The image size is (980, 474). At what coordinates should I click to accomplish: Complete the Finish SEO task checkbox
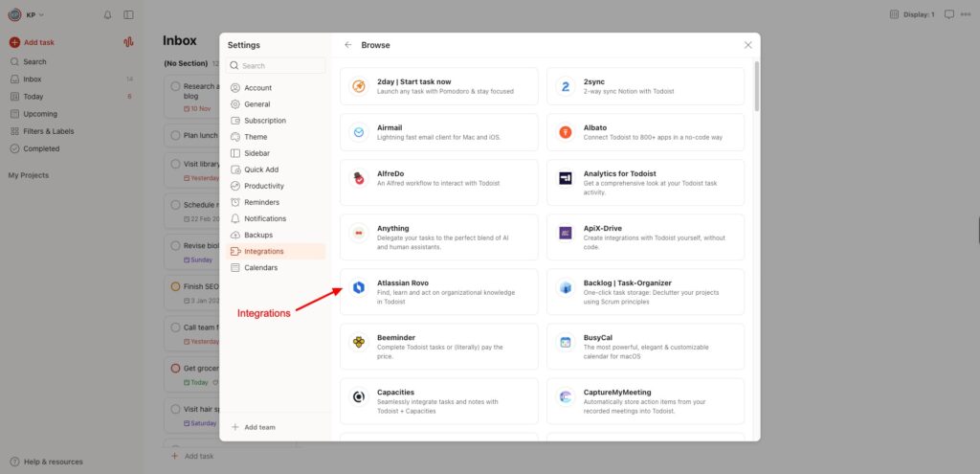pos(176,286)
